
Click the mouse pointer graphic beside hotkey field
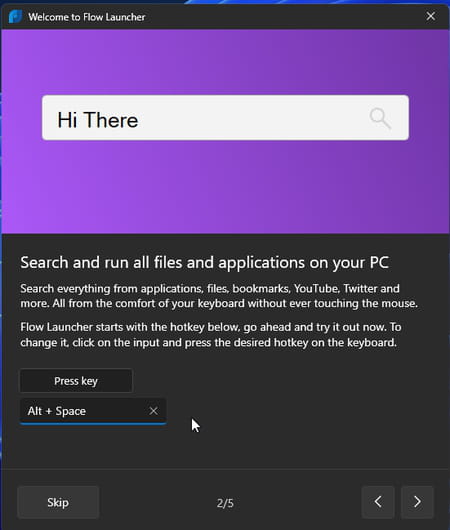click(x=195, y=425)
